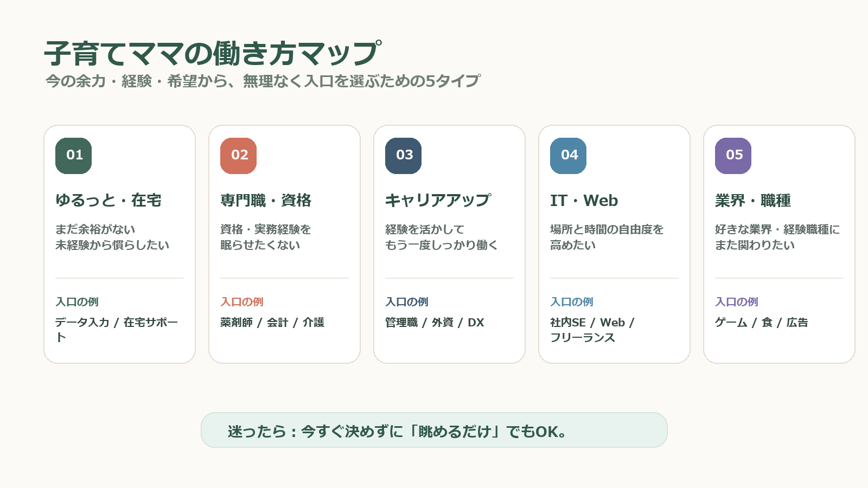Click the examples 社内SE / Web / フリーランス
The height and width of the screenshot is (488, 868).
point(592,330)
